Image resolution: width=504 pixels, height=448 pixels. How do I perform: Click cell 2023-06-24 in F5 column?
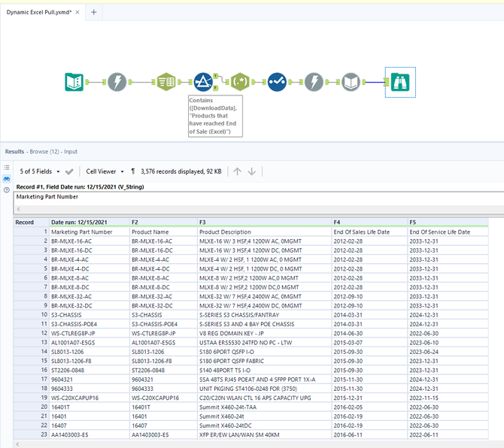tap(448, 352)
